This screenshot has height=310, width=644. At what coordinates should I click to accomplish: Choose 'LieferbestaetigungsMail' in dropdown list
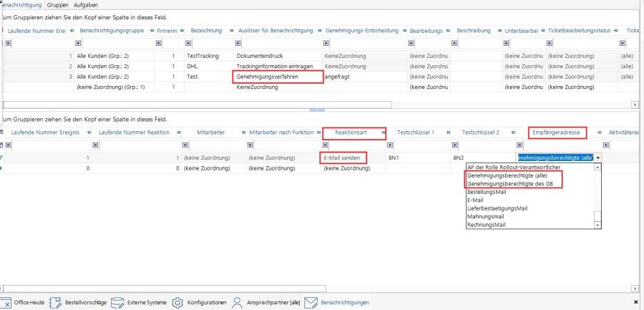click(497, 208)
